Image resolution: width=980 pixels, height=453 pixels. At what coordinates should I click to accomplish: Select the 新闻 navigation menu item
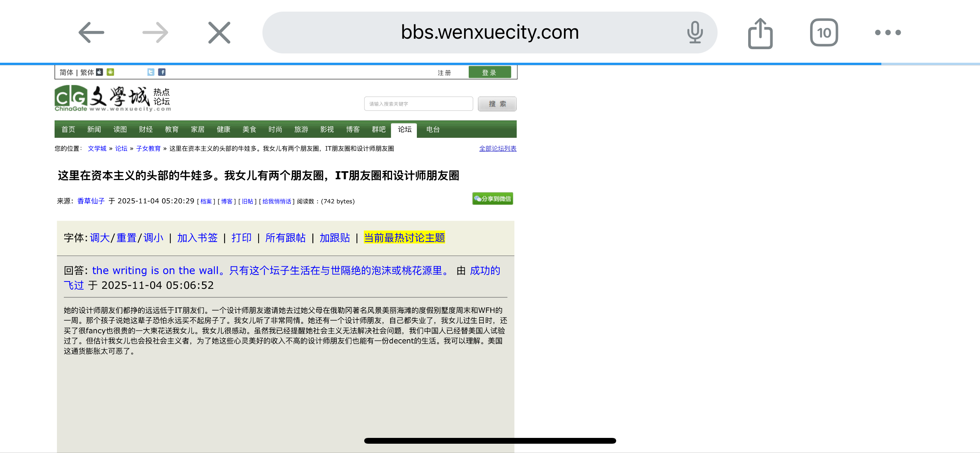click(94, 129)
